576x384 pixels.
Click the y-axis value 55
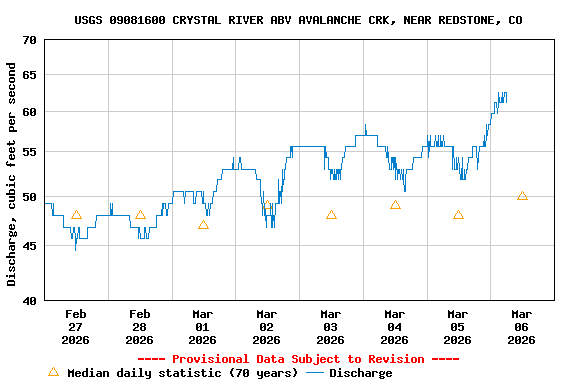[x=30, y=152]
